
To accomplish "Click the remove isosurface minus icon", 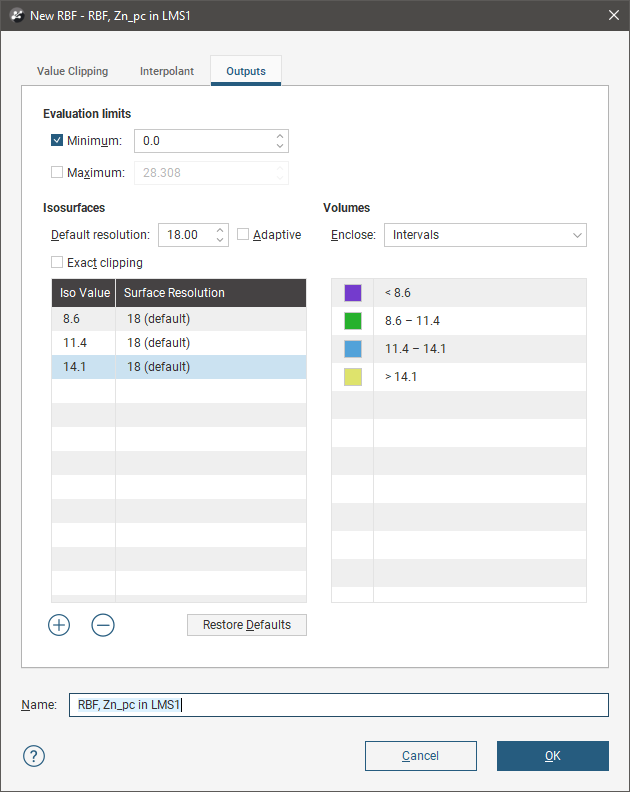I will 103,625.
